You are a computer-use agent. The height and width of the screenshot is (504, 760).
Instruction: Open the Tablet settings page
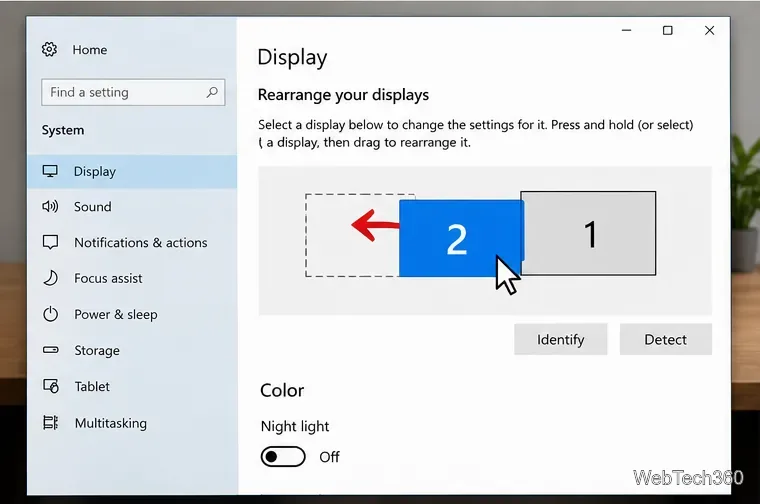132,387
